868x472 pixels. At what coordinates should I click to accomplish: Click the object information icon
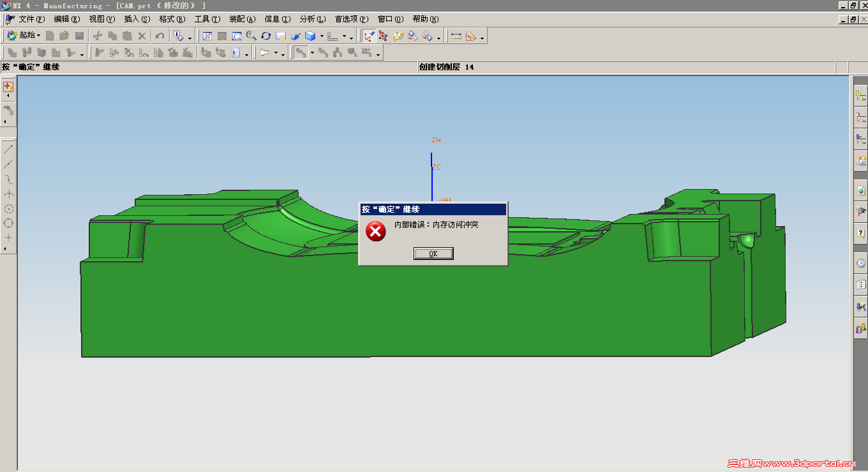point(179,36)
